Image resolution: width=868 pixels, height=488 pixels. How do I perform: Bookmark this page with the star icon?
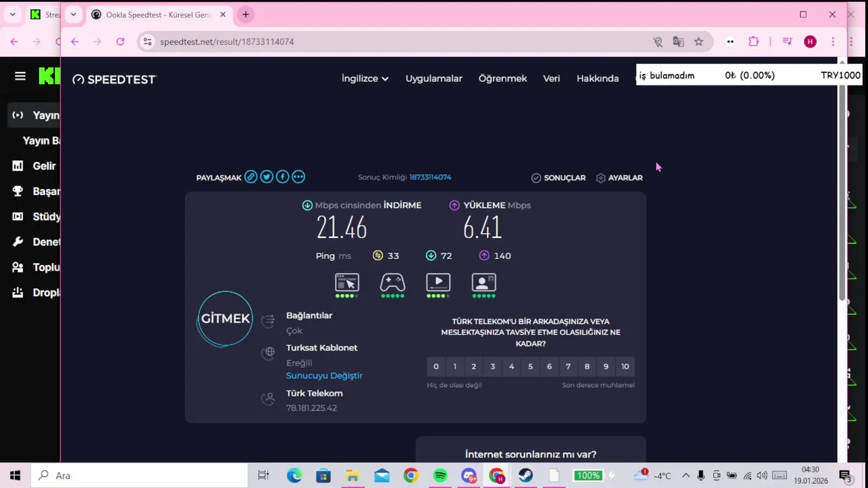point(698,41)
